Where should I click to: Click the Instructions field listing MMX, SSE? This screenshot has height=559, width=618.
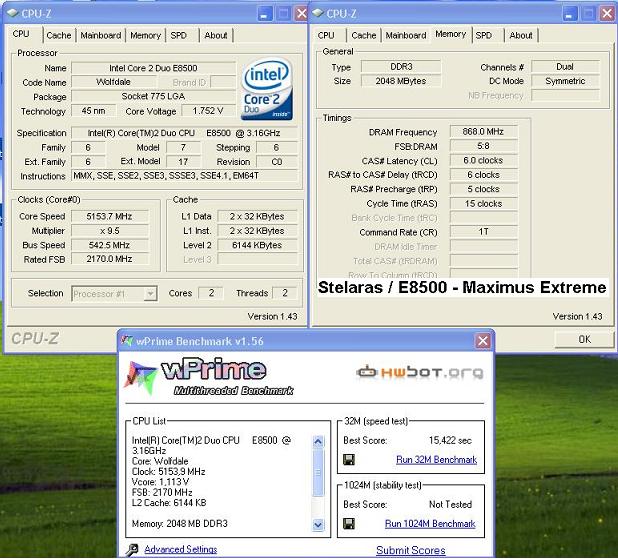184,176
